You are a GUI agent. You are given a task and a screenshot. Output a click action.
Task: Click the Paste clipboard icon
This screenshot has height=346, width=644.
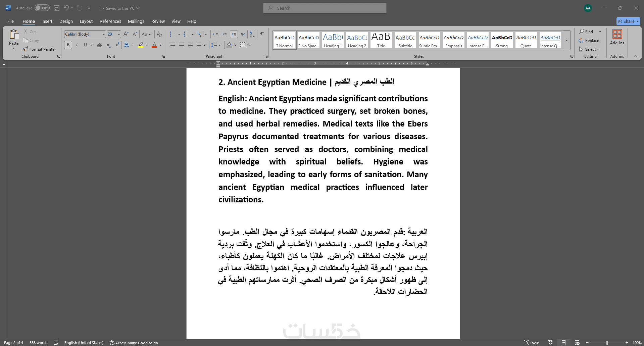(14, 35)
